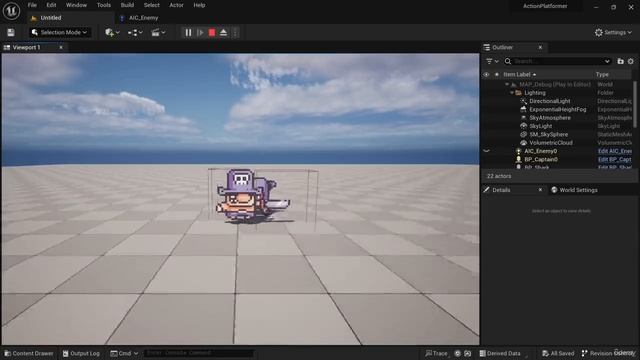The height and width of the screenshot is (360, 640).
Task: Focus the Outliner search field
Action: [x=557, y=61]
